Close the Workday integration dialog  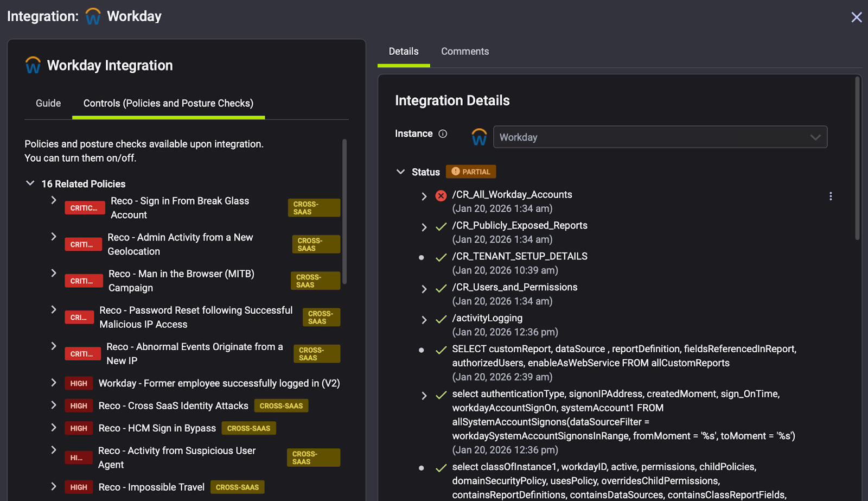click(x=857, y=17)
